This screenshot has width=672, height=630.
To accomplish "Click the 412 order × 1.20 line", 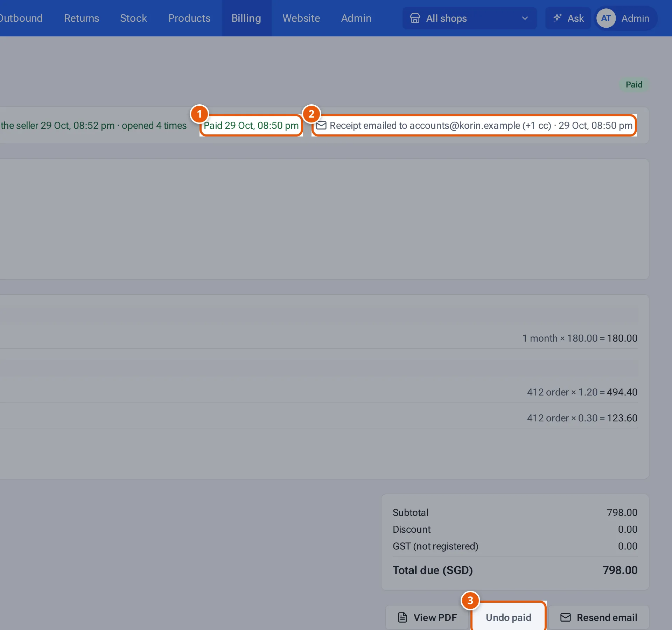I will coord(582,392).
